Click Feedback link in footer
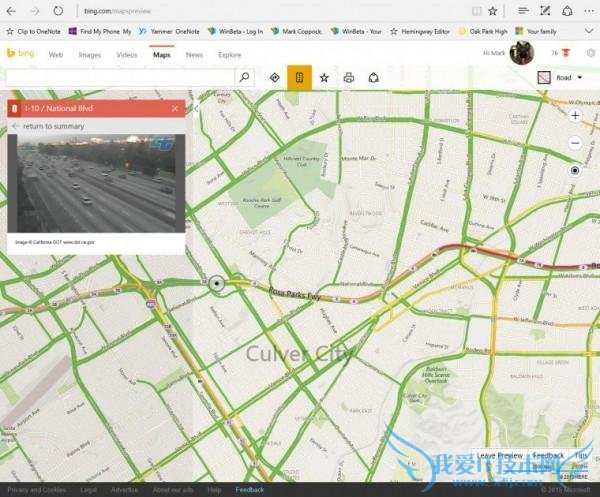 (x=249, y=490)
